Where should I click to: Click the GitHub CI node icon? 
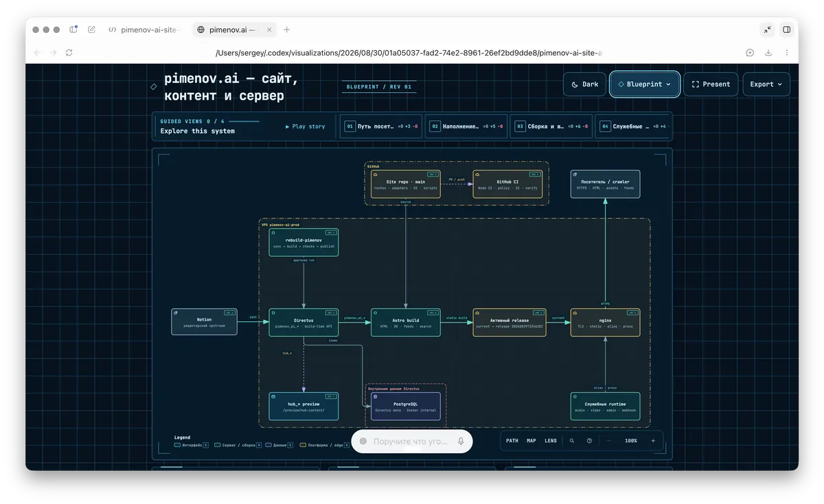click(x=477, y=174)
